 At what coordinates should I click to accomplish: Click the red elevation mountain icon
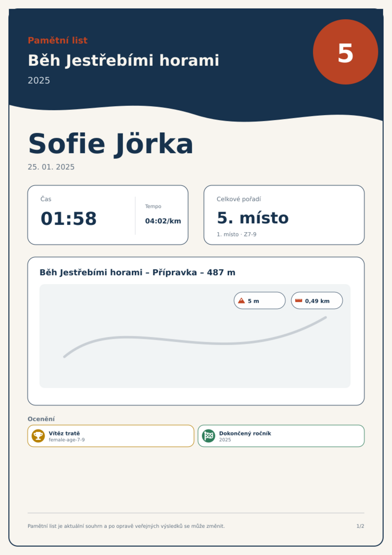[241, 301]
